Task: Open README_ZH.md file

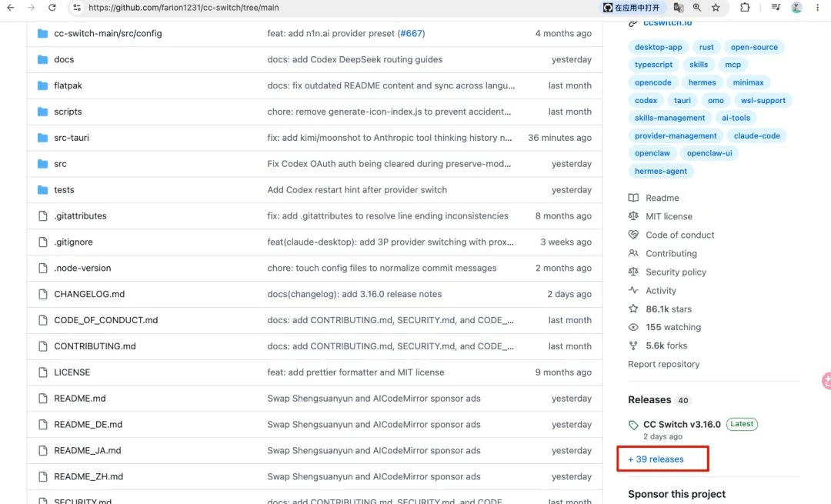Action: 88,476
